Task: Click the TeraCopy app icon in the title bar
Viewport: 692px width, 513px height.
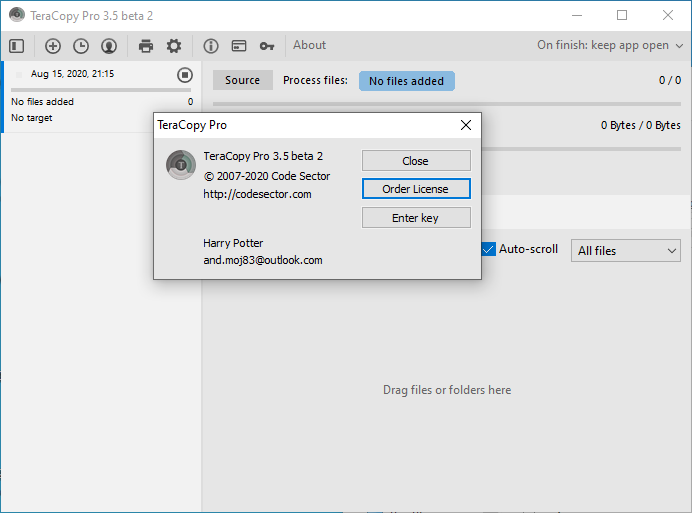Action: tap(17, 15)
